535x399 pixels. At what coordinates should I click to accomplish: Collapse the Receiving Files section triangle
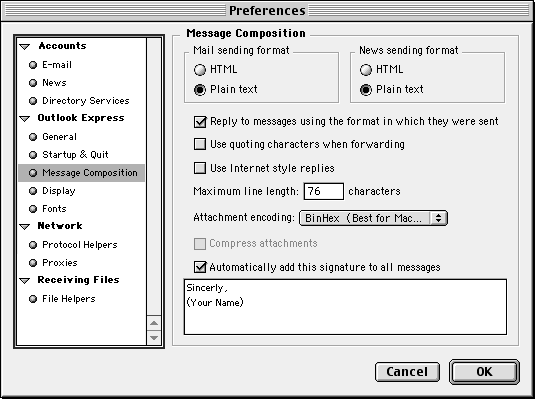tap(25, 281)
